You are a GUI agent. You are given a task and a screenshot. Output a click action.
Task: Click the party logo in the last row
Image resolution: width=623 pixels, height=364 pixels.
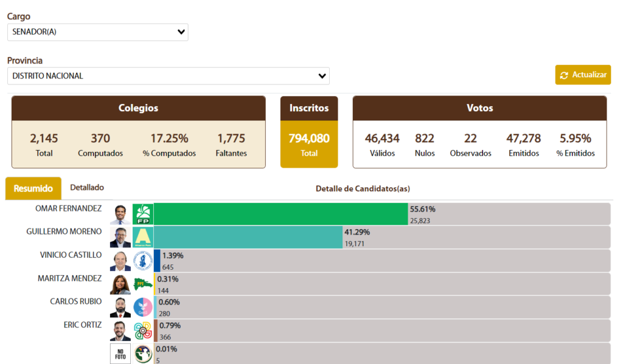click(x=143, y=353)
